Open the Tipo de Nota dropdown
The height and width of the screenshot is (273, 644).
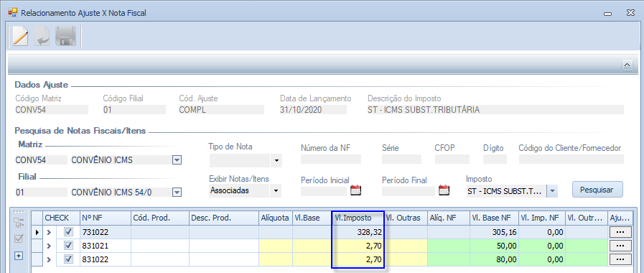coord(276,160)
